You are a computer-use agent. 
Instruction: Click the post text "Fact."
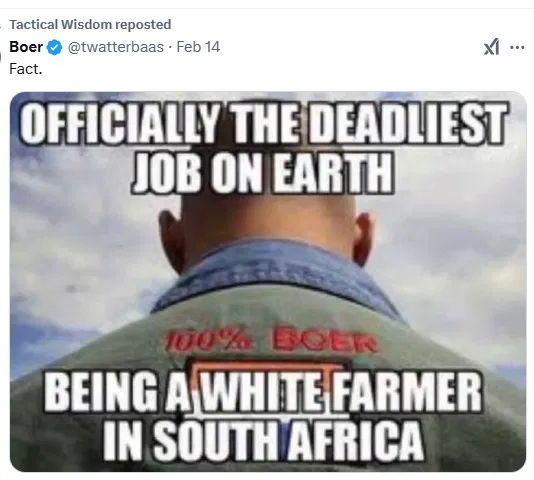click(x=26, y=69)
